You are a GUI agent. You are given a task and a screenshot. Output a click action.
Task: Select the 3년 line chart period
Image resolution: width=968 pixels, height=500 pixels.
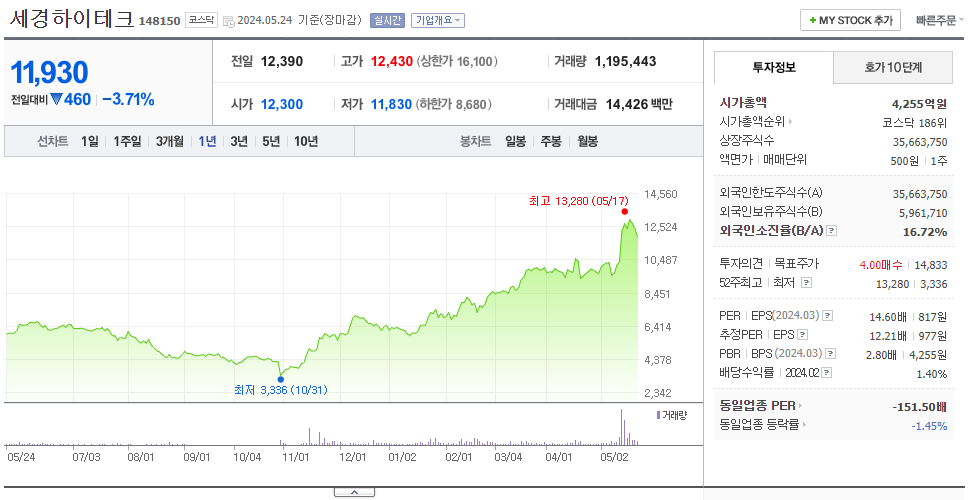(239, 141)
